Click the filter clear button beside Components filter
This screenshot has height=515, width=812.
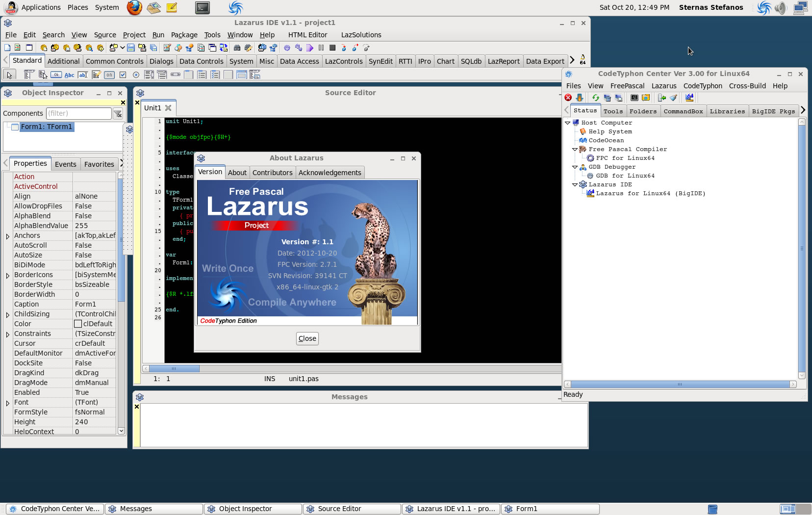[x=118, y=113]
